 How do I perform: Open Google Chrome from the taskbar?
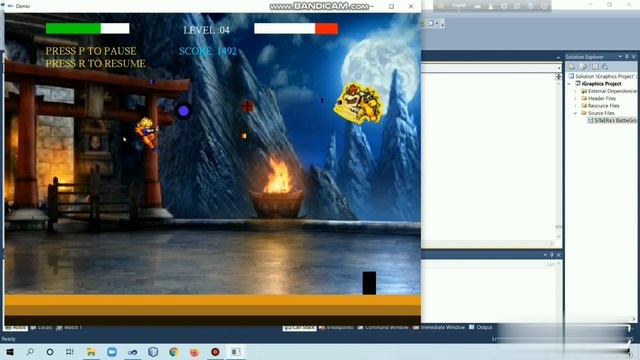[174, 351]
